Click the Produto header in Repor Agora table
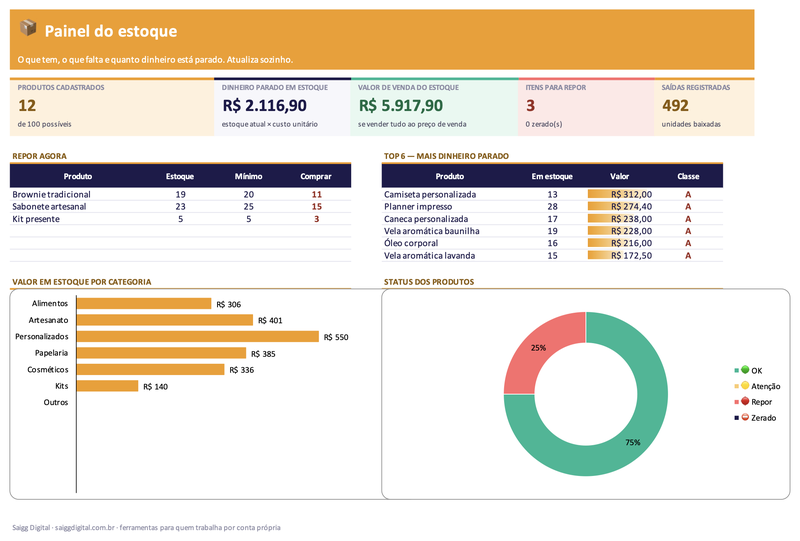Viewport: 800px width, 541px height. 78,176
